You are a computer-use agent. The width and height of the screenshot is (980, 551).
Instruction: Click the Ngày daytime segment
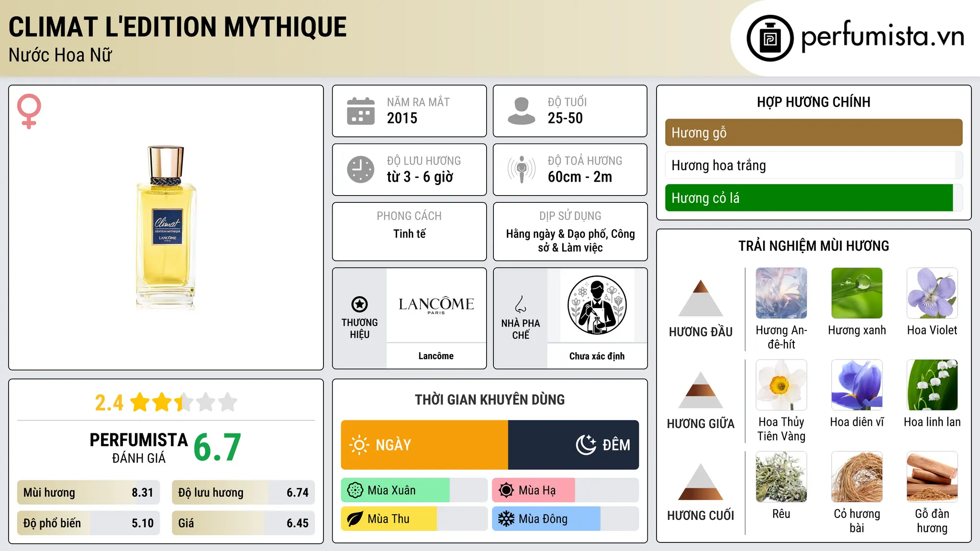click(424, 445)
